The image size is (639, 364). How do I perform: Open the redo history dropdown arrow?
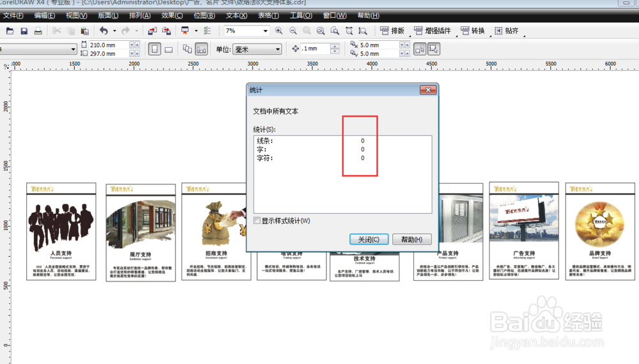pos(137,31)
